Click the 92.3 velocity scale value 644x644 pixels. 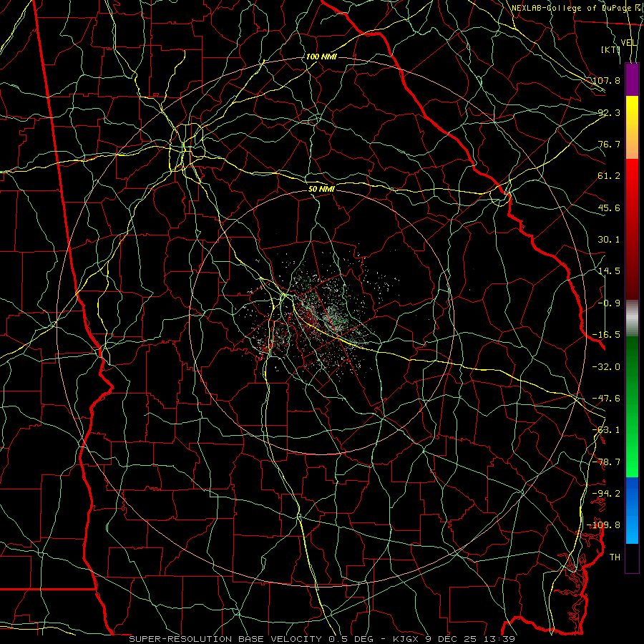click(609, 112)
